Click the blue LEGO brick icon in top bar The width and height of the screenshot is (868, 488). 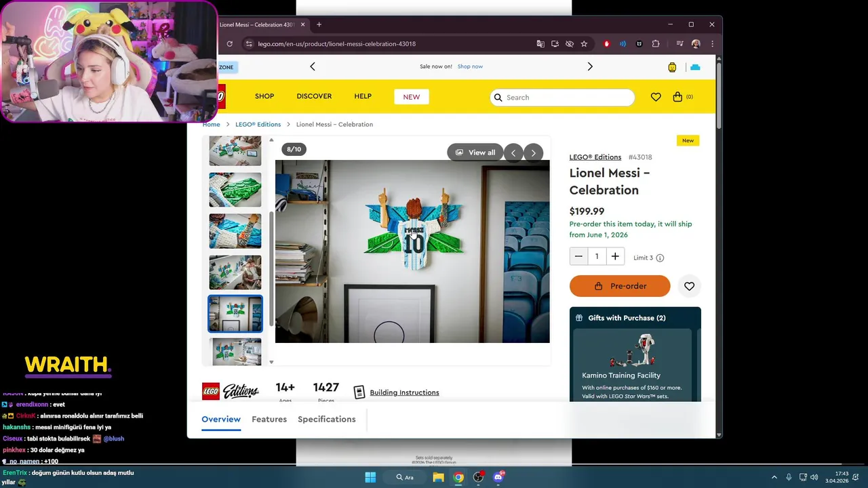point(695,67)
